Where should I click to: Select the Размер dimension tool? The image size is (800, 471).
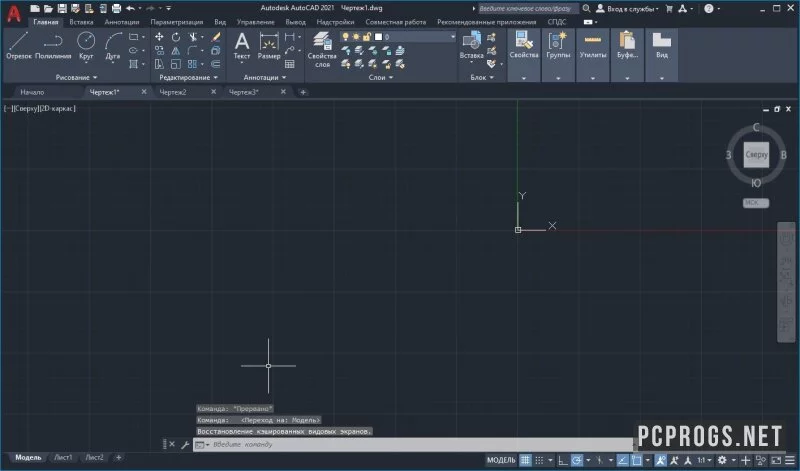(269, 45)
